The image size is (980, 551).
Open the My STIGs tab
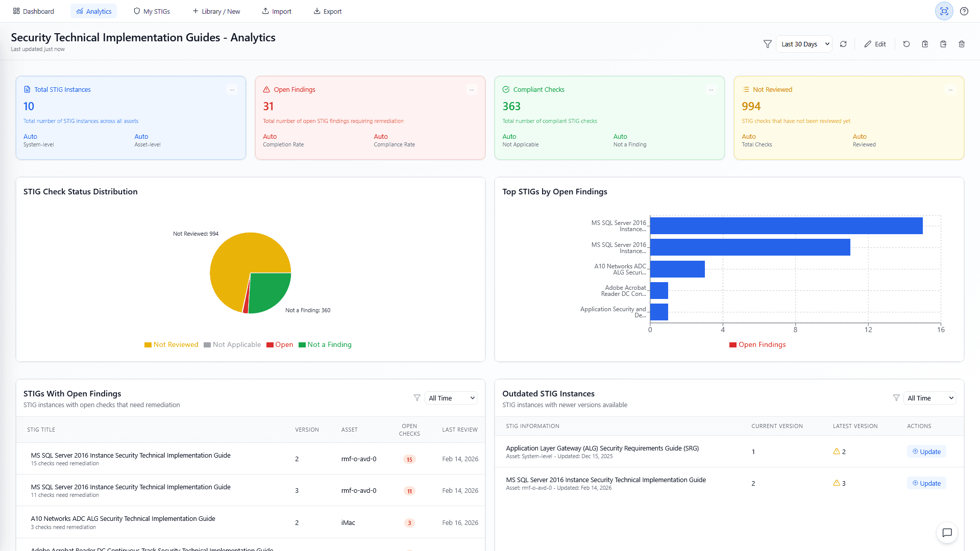click(x=152, y=11)
